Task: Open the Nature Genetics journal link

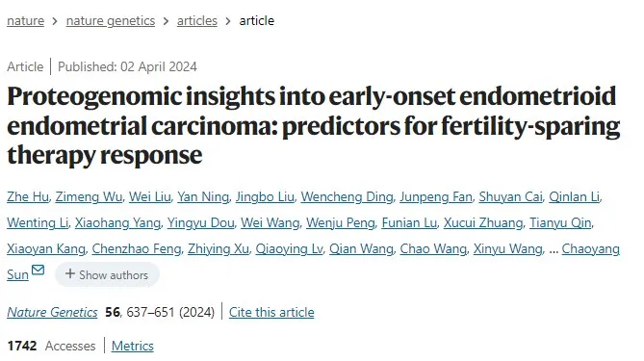Action: click(52, 312)
